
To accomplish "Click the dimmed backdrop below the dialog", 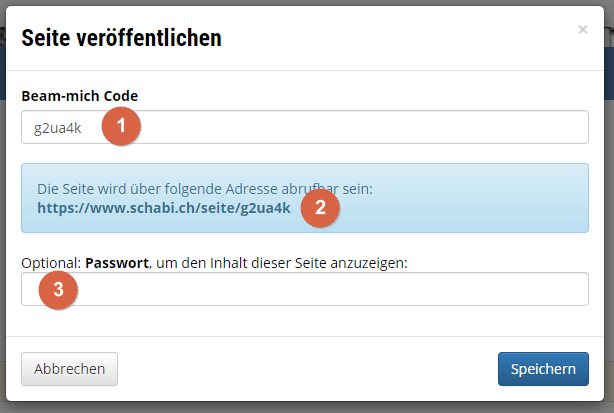I will click(x=307, y=408).
